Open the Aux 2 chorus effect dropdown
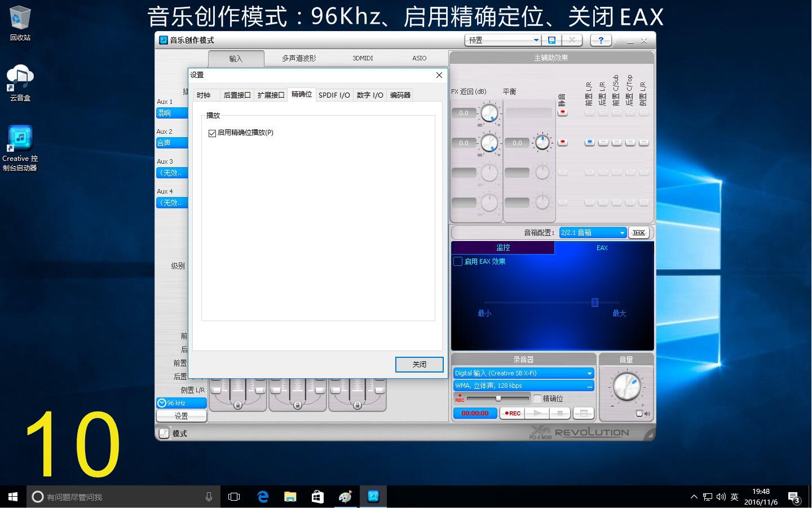The height and width of the screenshot is (508, 812). click(172, 143)
